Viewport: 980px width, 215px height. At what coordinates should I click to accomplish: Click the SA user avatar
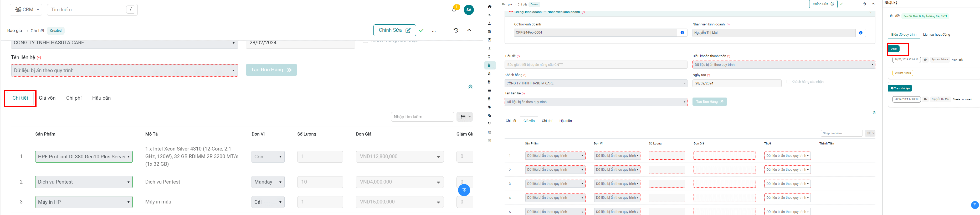pyautogui.click(x=469, y=10)
